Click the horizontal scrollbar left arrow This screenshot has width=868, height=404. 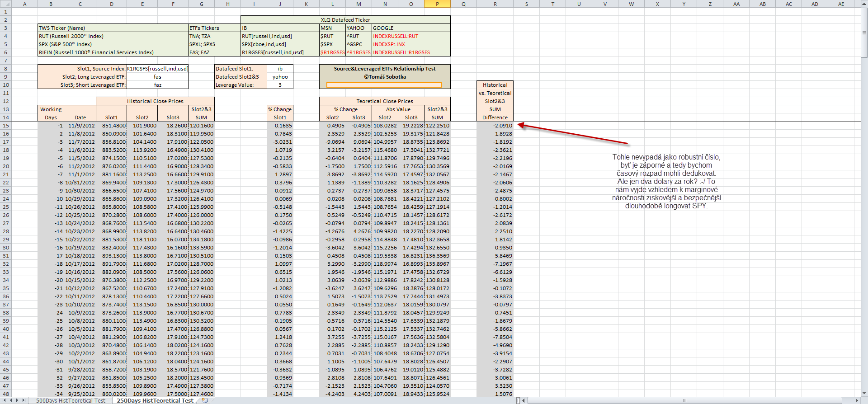pos(524,400)
